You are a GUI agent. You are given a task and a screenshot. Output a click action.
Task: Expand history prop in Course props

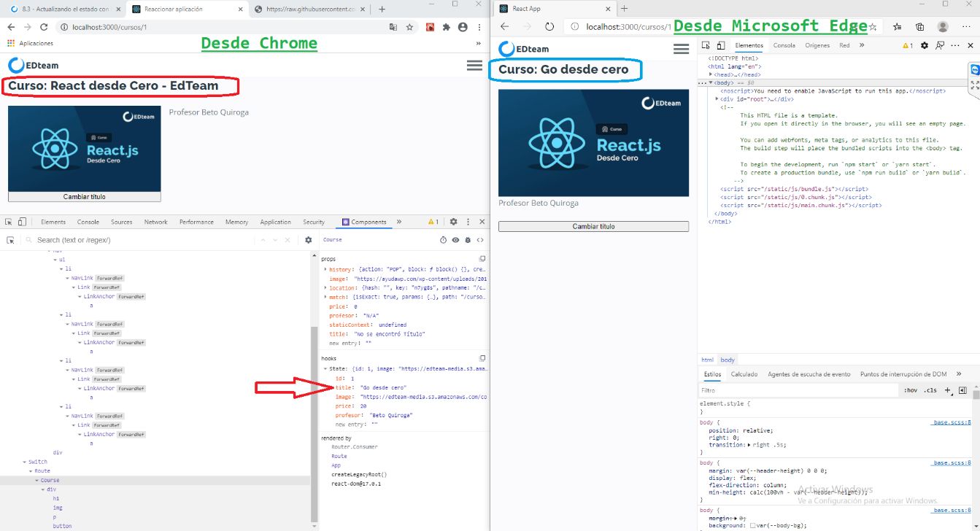coord(325,270)
